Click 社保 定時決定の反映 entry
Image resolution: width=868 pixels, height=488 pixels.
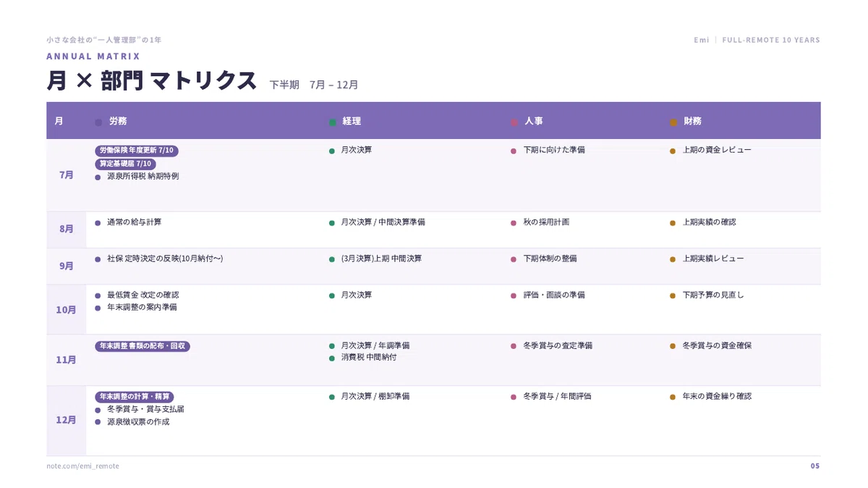pyautogui.click(x=165, y=258)
